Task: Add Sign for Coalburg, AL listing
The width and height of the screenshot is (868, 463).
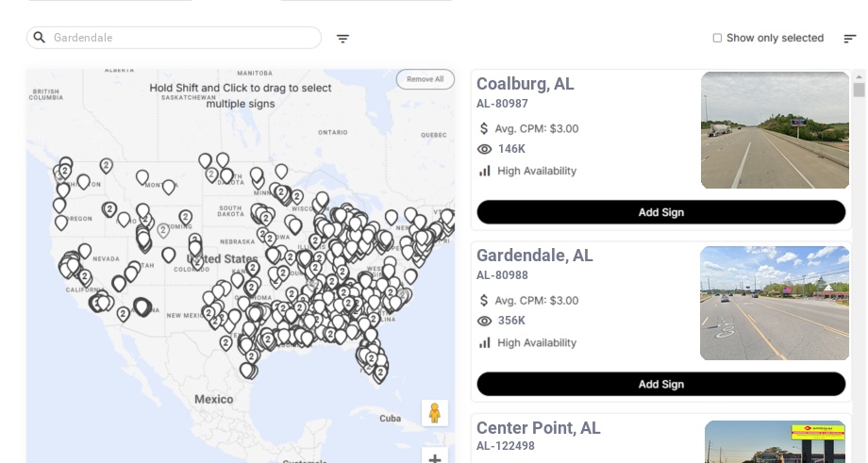Action: point(660,212)
